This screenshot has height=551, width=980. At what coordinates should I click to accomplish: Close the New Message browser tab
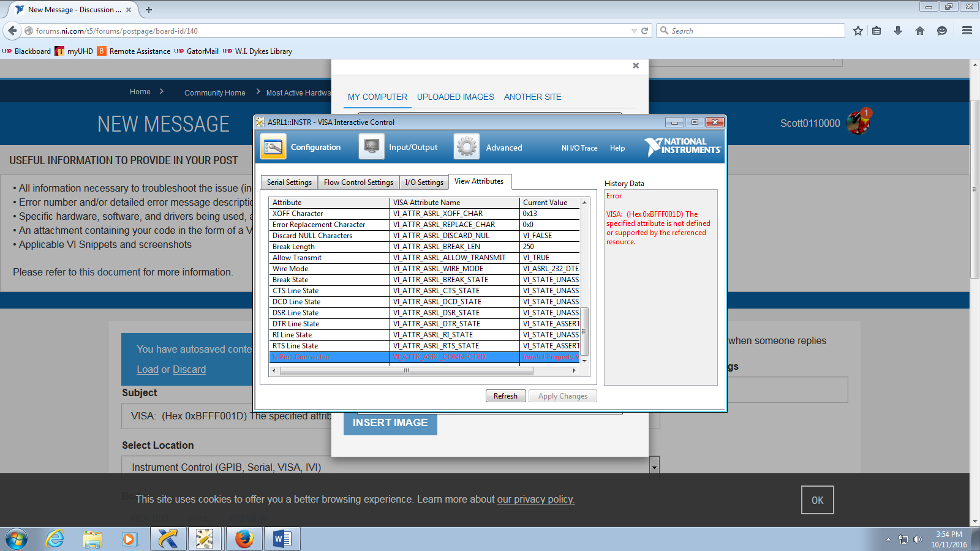(x=129, y=10)
